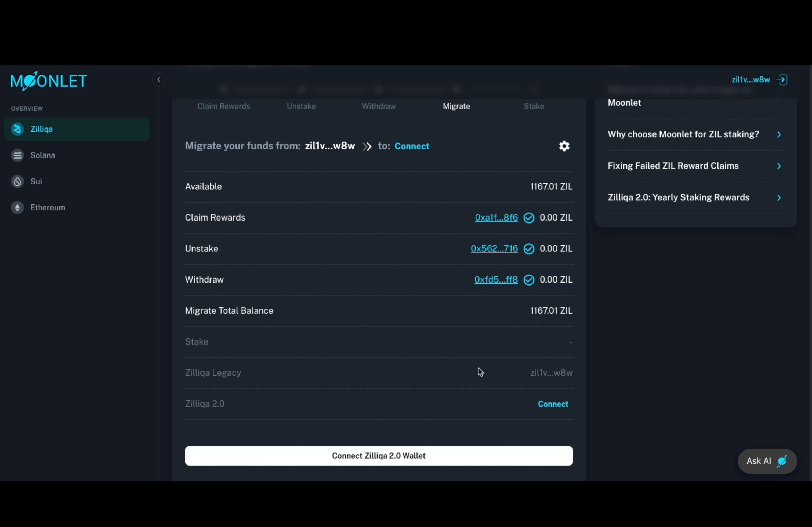Open transaction link 0xfd5...ff8

(496, 280)
